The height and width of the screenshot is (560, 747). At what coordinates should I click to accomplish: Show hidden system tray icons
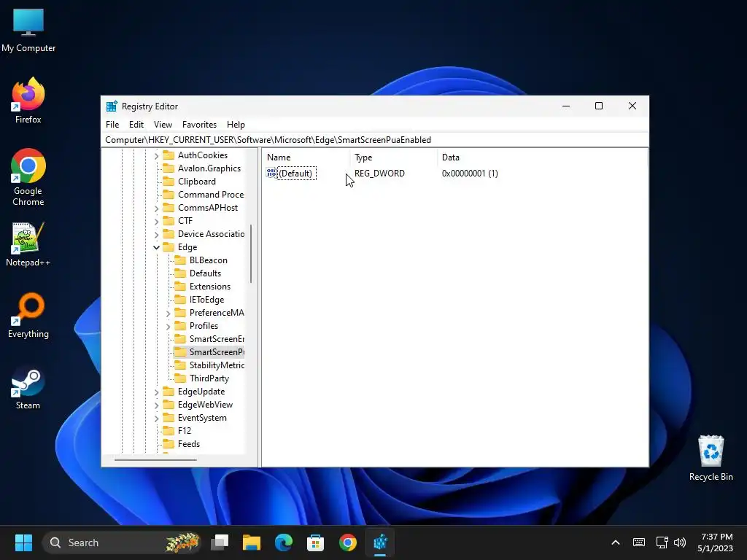click(x=616, y=542)
